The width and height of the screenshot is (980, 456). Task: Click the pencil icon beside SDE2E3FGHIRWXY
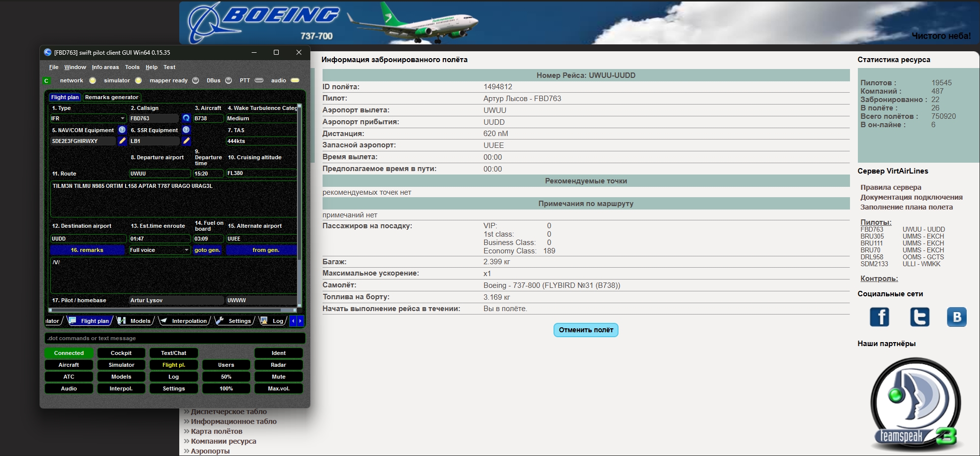(x=122, y=141)
